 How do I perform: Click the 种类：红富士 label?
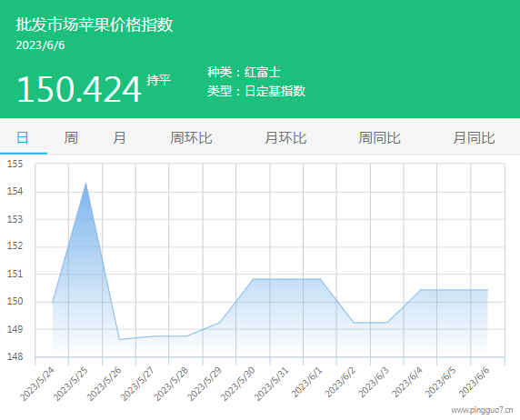pos(244,72)
